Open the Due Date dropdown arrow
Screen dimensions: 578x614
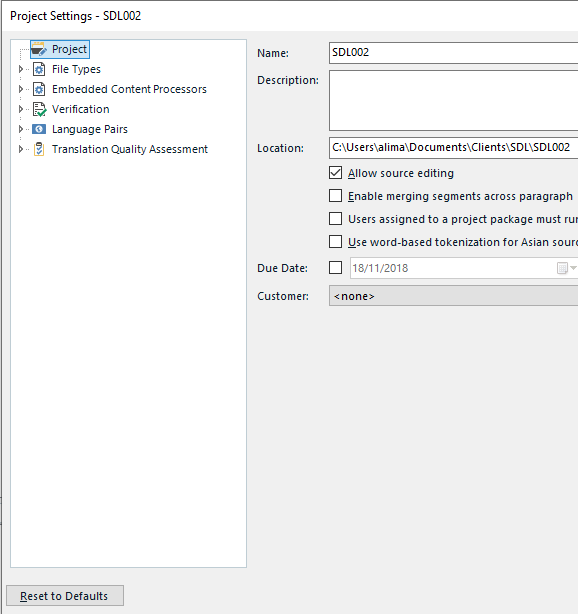573,268
